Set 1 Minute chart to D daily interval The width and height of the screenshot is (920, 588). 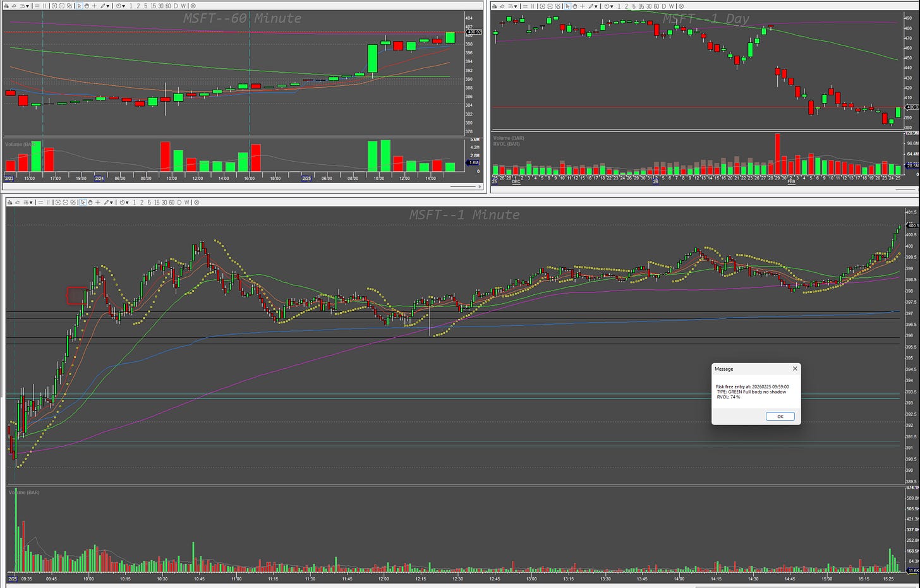pyautogui.click(x=179, y=202)
